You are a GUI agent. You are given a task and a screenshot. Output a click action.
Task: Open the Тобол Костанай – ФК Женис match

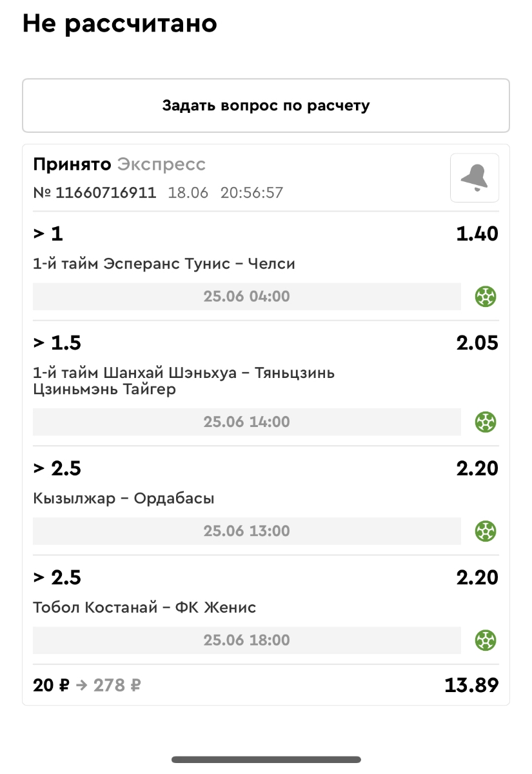click(144, 608)
